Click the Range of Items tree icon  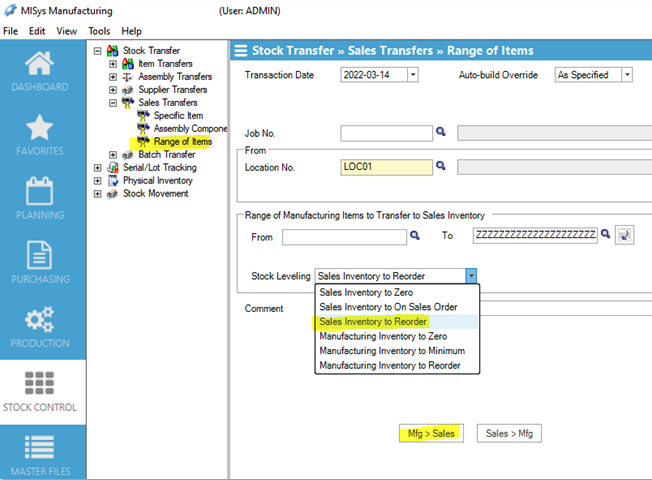coord(143,141)
